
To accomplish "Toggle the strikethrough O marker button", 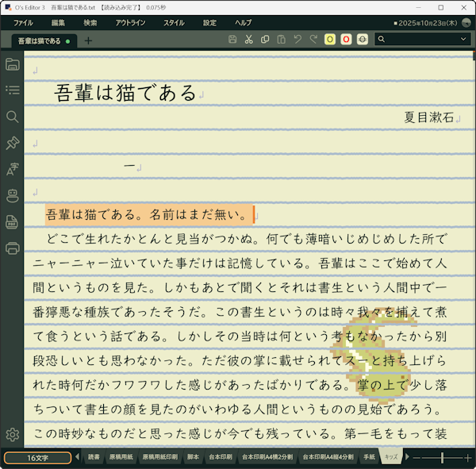I will tap(362, 40).
